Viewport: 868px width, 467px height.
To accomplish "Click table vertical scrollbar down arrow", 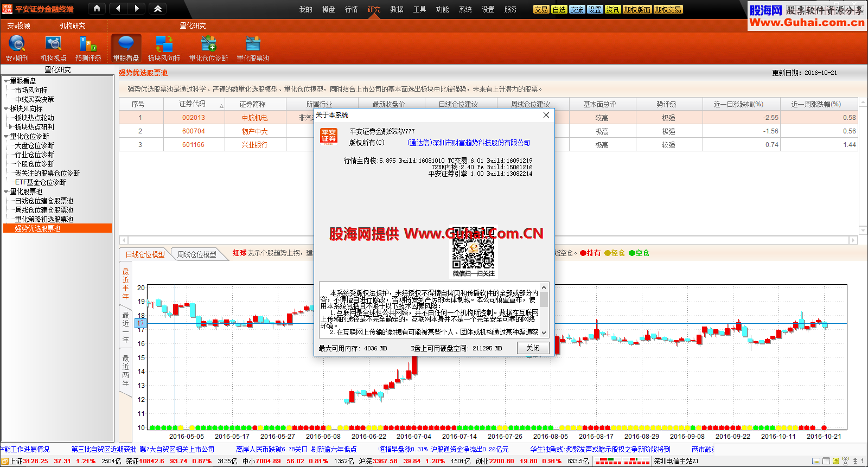I will coord(863,230).
